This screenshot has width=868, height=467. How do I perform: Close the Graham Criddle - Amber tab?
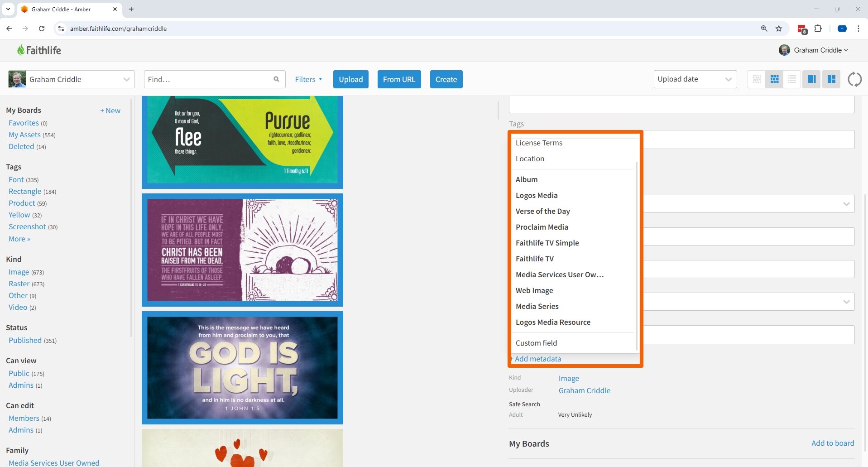pyautogui.click(x=115, y=9)
